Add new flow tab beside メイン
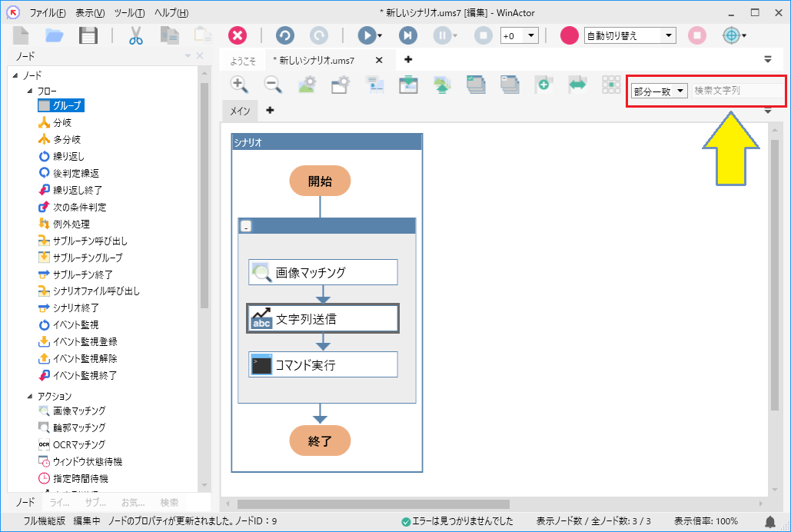 click(270, 110)
